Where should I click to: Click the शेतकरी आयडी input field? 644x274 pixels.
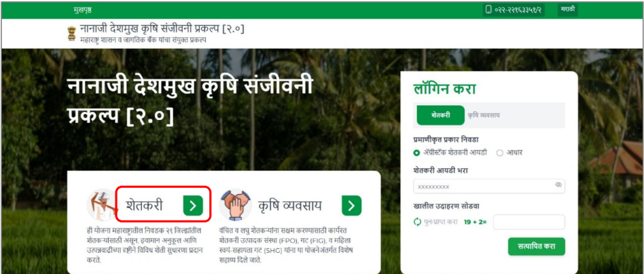(489, 187)
